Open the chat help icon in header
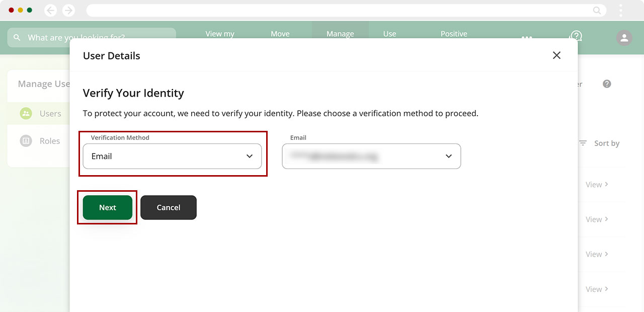The width and height of the screenshot is (644, 312). click(576, 37)
